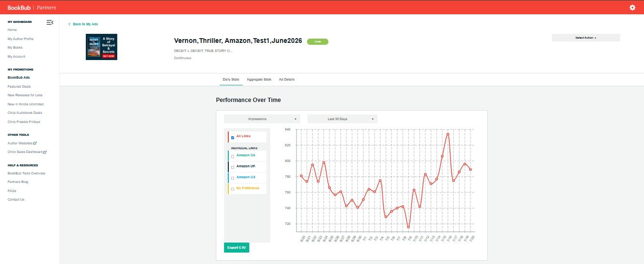Open the DECEIT book ad cover image
Image resolution: width=644 pixels, height=264 pixels.
[x=102, y=47]
